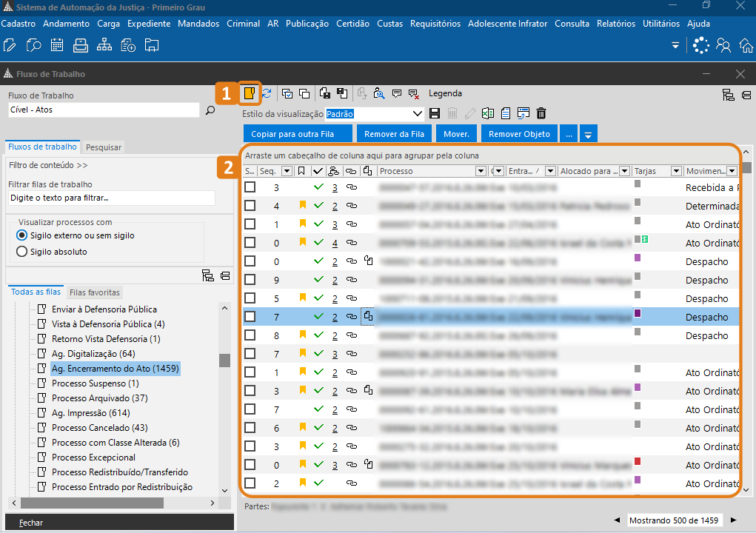The width and height of the screenshot is (756, 533).
Task: Open the Processo column filter dropdown
Action: click(x=481, y=171)
